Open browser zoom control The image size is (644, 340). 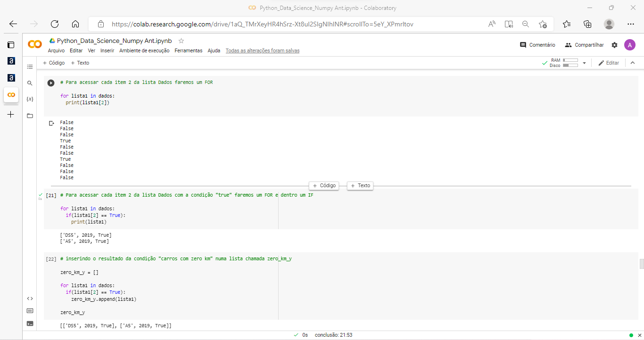tap(526, 24)
